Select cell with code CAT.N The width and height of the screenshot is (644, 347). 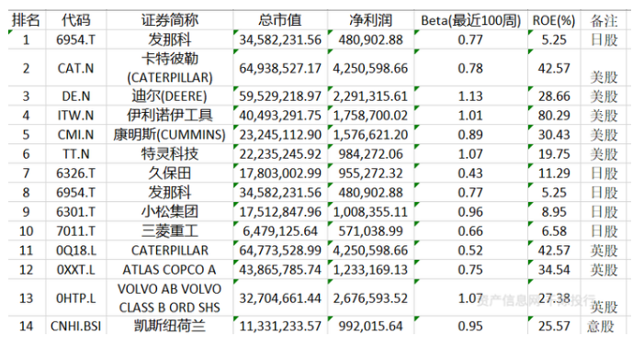click(75, 68)
